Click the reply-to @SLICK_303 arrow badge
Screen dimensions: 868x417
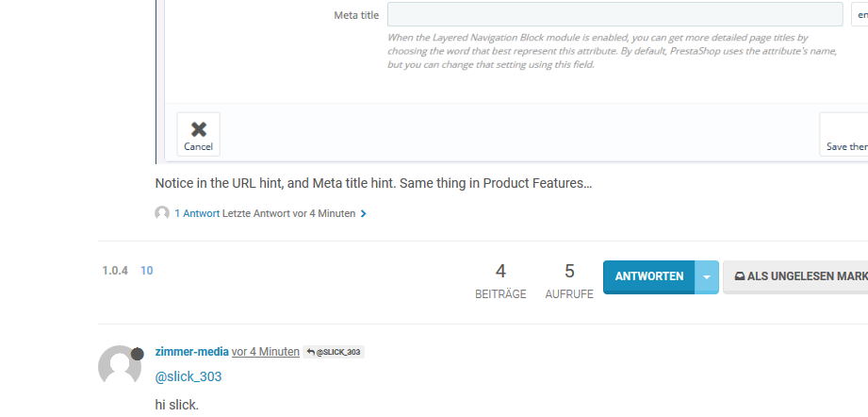point(334,352)
